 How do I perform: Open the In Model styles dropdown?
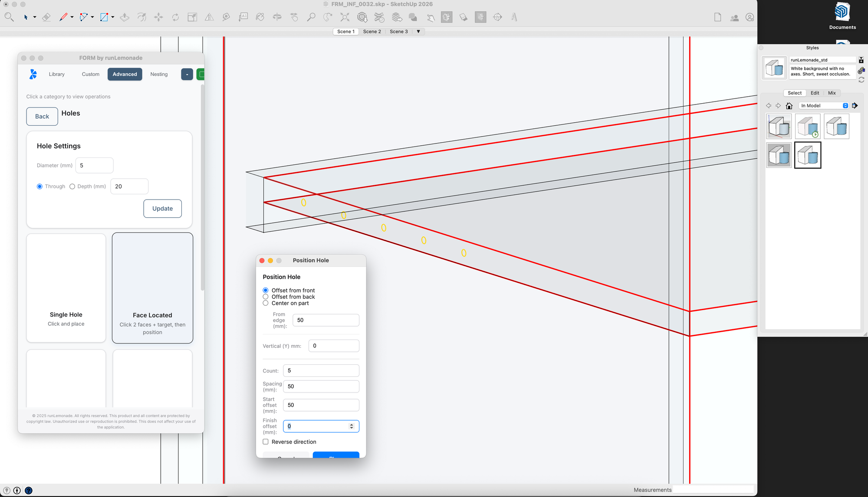pyautogui.click(x=824, y=106)
